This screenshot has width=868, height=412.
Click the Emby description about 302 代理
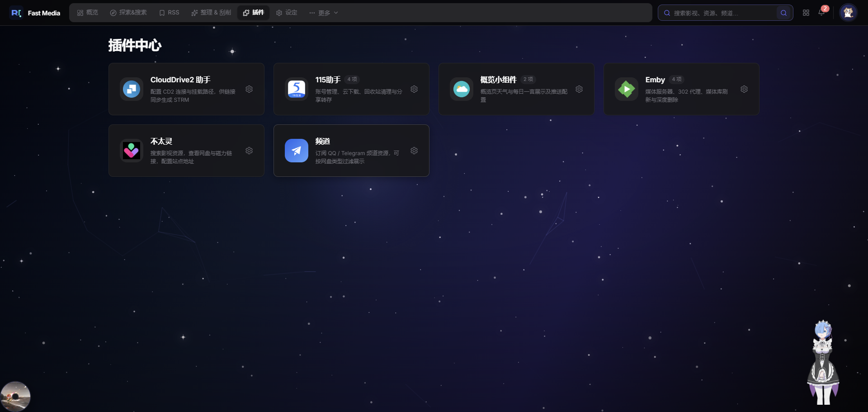coord(686,95)
